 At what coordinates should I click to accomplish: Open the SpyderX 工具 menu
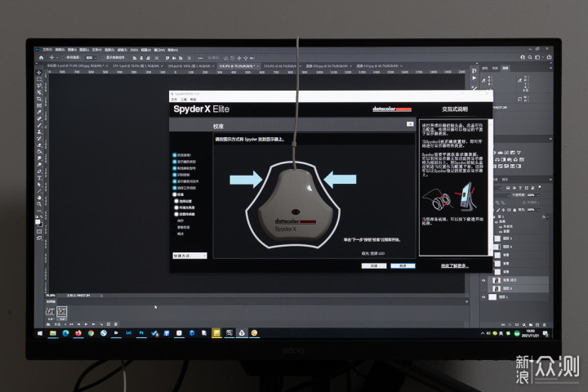[x=184, y=100]
